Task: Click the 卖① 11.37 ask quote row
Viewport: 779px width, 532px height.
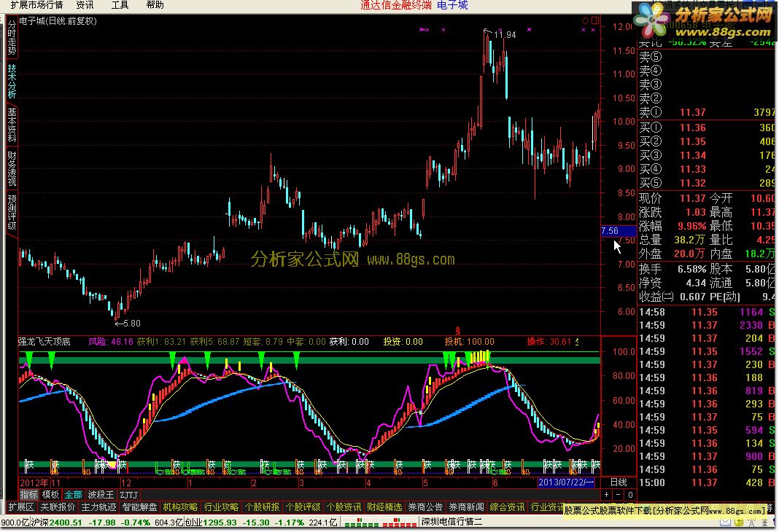Action: pyautogui.click(x=707, y=113)
